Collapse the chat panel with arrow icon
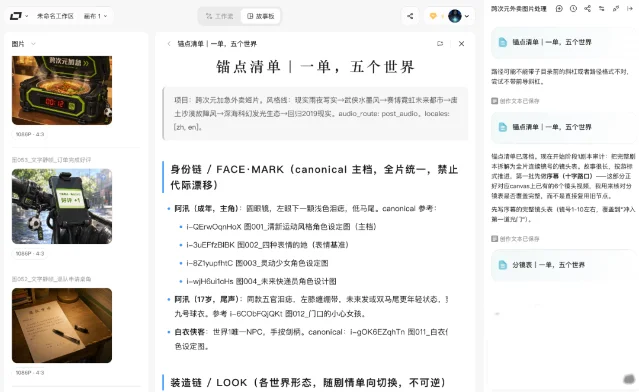This screenshot has width=639, height=392. [x=630, y=9]
